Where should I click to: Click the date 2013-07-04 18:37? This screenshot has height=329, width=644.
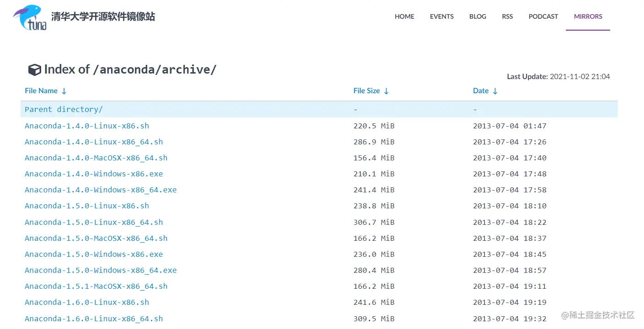click(x=510, y=238)
